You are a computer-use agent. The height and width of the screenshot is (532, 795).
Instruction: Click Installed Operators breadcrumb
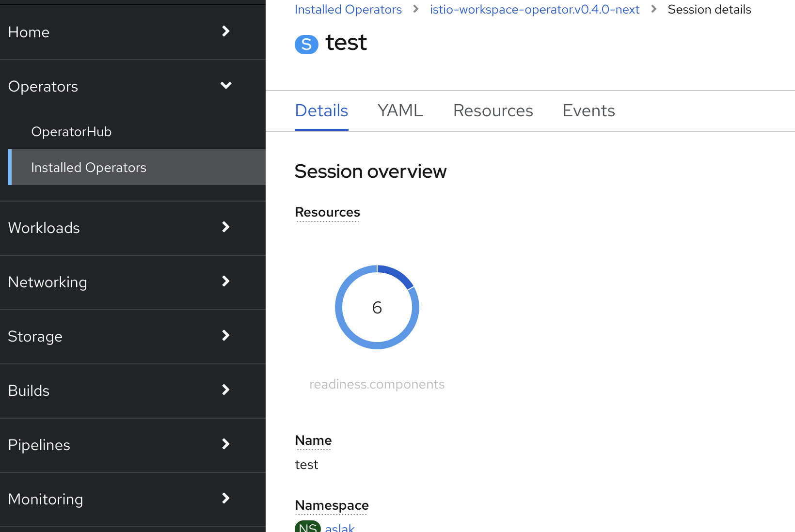[x=348, y=9]
